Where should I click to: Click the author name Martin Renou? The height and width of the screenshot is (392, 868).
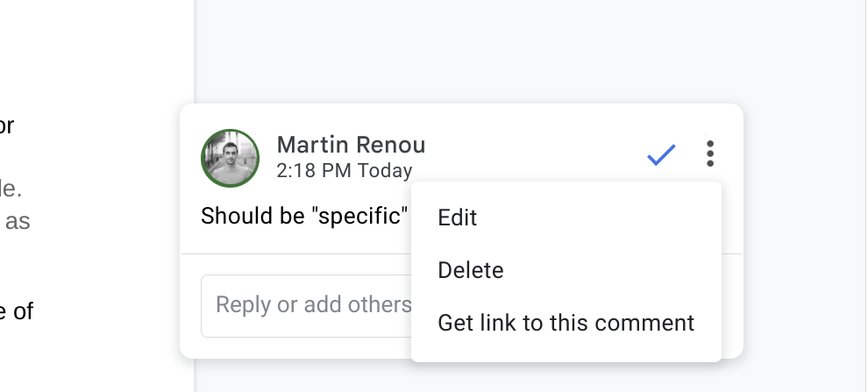351,145
